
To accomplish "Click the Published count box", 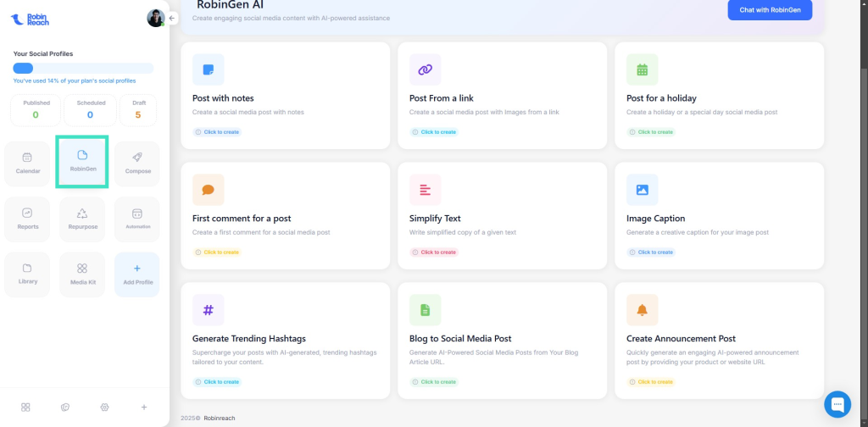I will point(36,110).
